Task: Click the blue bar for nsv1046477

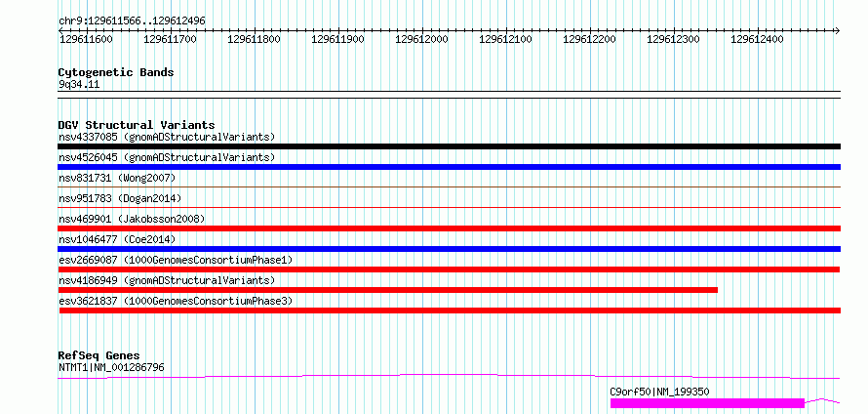Action: (x=449, y=249)
